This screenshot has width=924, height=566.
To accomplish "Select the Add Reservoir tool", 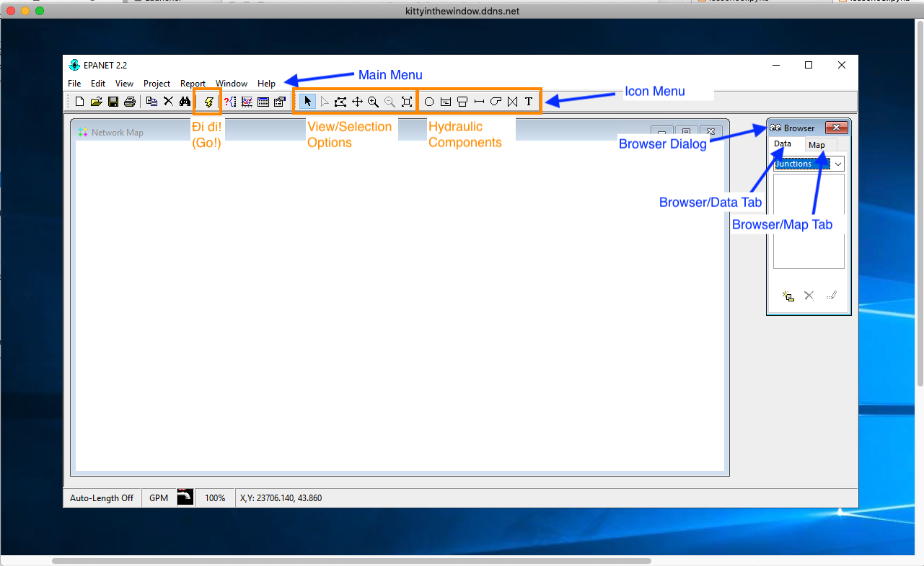I will (x=446, y=102).
